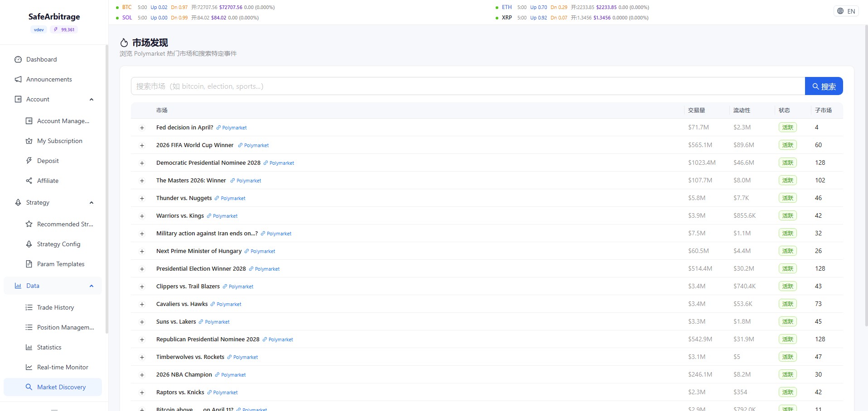
Task: Click the Announcements megaphone icon
Action: [18, 79]
